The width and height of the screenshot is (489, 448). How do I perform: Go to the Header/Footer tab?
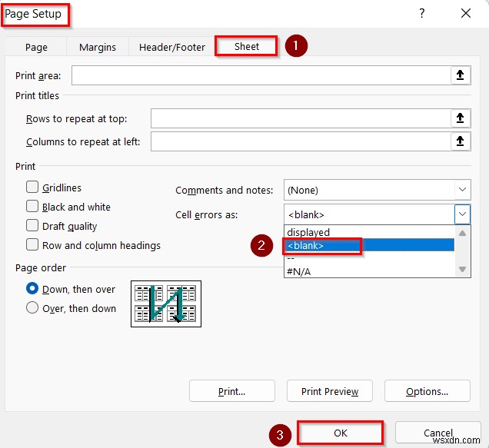click(171, 47)
